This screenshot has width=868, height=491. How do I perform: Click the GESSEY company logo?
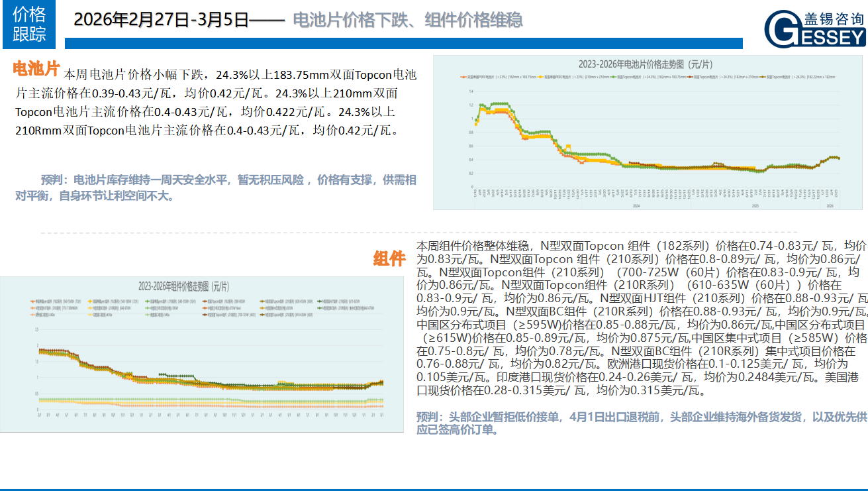[x=814, y=28]
